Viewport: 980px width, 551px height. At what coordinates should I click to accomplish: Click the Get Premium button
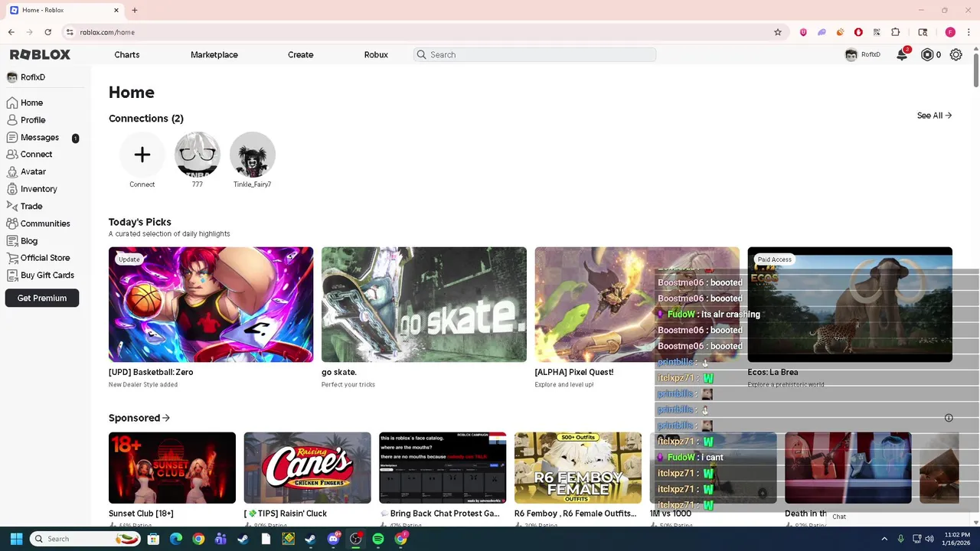click(42, 298)
